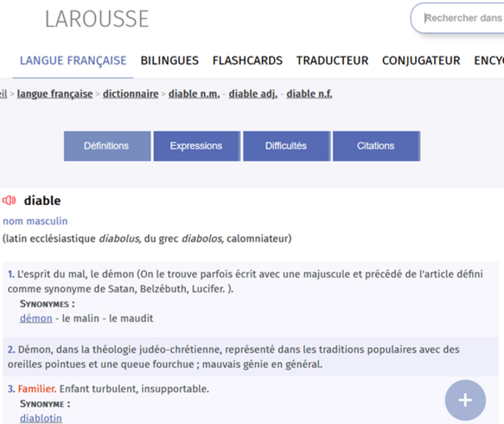Open the diable n.f. entry link
The width and height of the screenshot is (504, 424).
(x=309, y=94)
